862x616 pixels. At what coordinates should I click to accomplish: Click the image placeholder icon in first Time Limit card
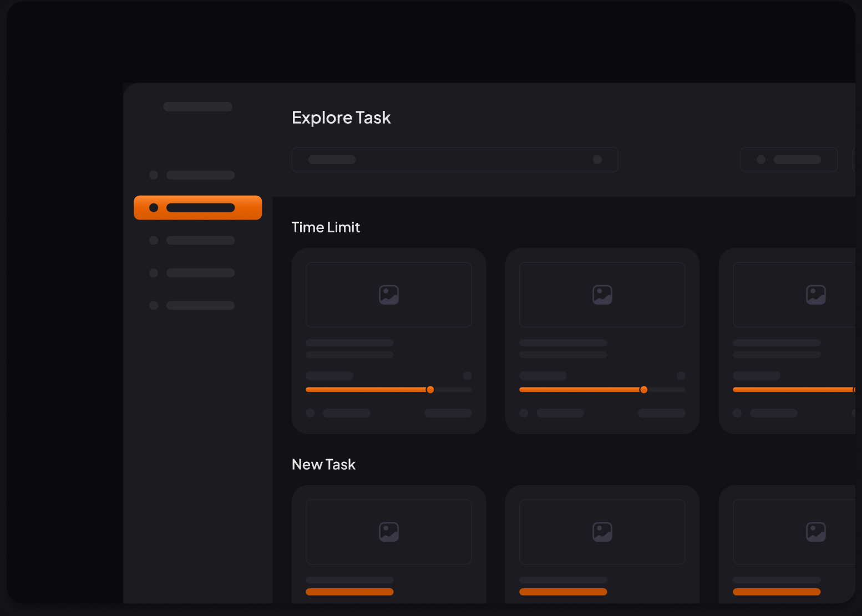[389, 294]
